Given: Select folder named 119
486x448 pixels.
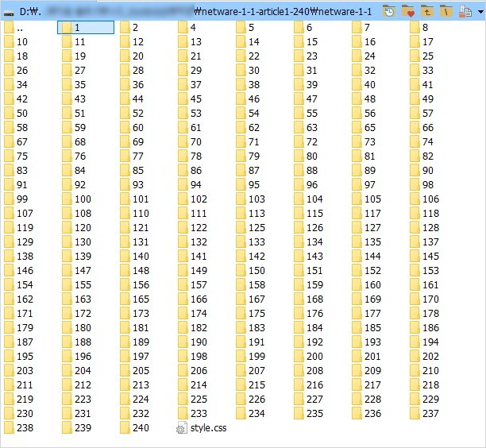Looking at the screenshot, I should click(19, 227).
